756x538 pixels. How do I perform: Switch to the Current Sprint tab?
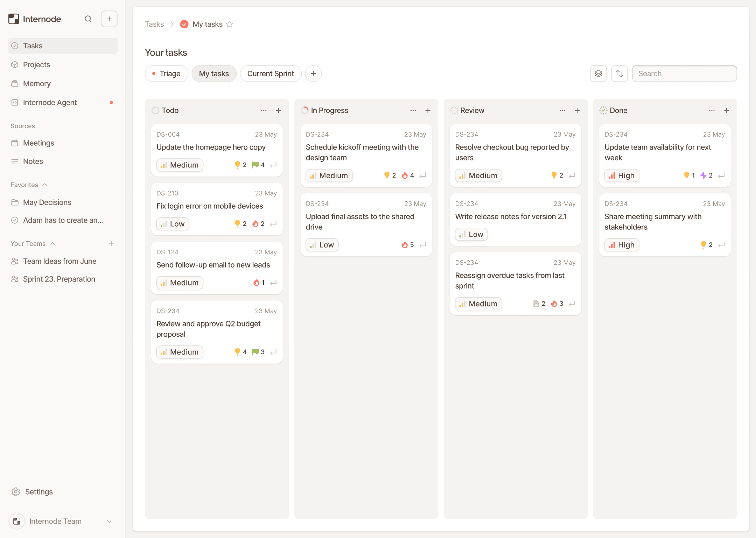pyautogui.click(x=271, y=74)
